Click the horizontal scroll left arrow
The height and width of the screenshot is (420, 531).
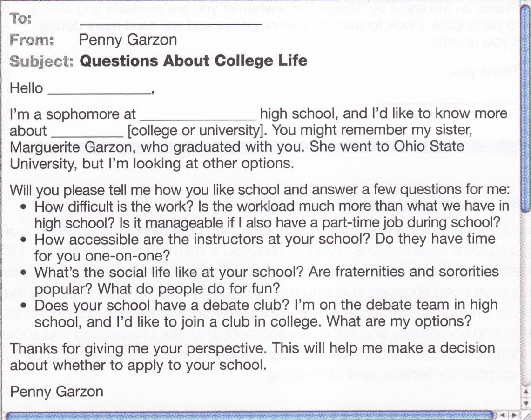502,414
